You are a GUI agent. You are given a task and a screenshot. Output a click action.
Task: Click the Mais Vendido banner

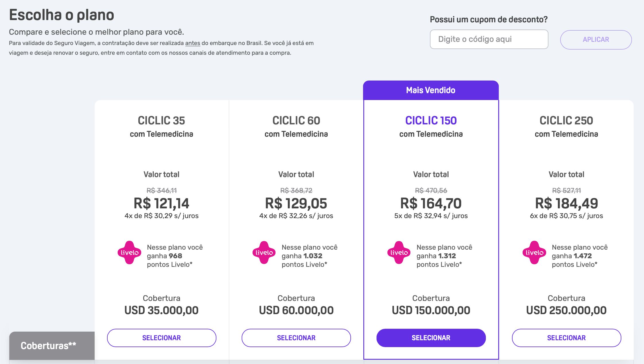click(431, 90)
